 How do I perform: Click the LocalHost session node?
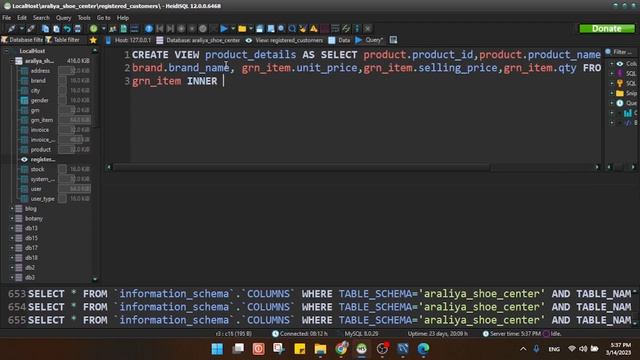(32, 51)
